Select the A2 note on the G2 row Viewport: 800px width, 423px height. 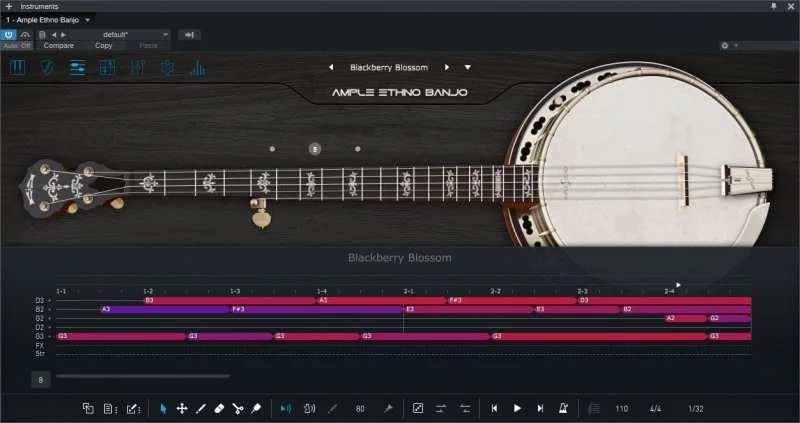point(686,318)
